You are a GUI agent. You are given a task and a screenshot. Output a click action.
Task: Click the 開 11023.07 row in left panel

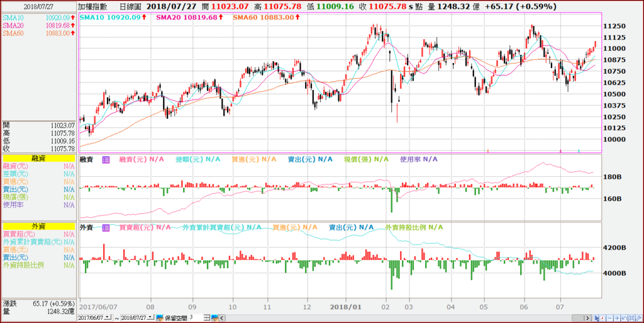pyautogui.click(x=38, y=125)
